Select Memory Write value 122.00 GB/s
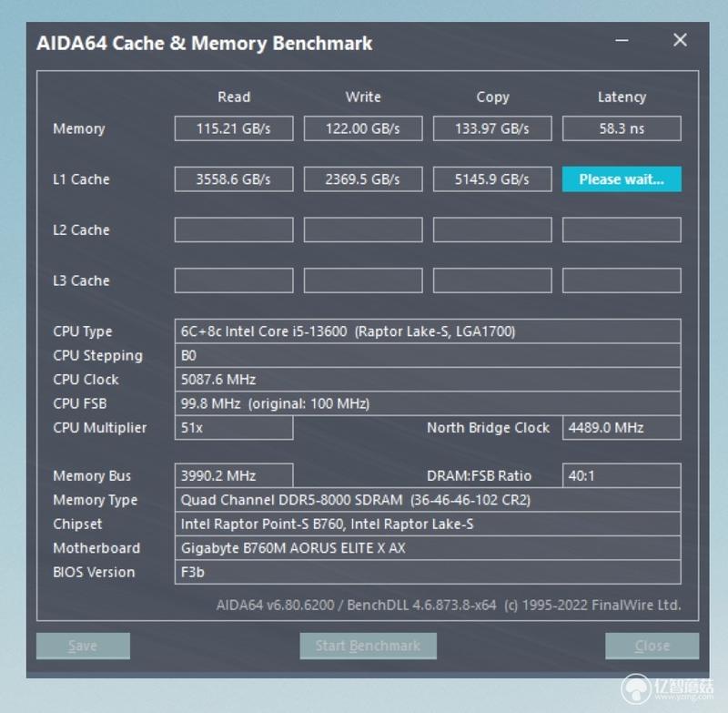 363,128
